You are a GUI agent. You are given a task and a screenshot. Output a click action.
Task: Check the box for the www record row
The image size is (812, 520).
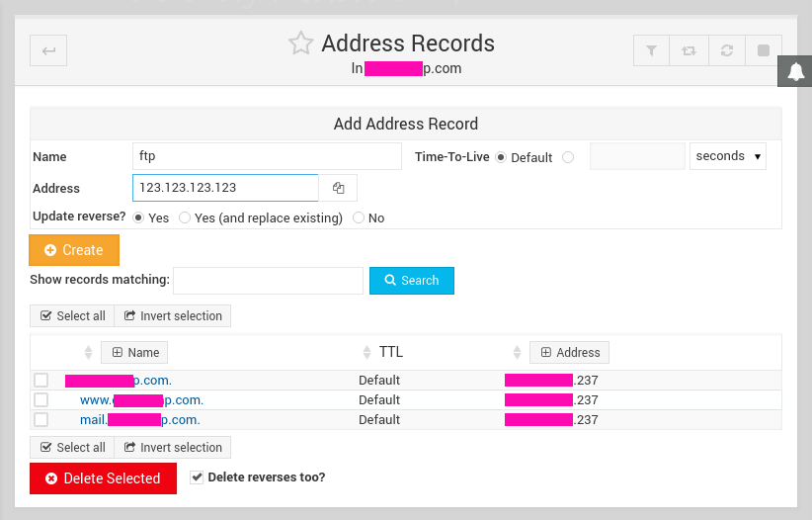tap(41, 400)
